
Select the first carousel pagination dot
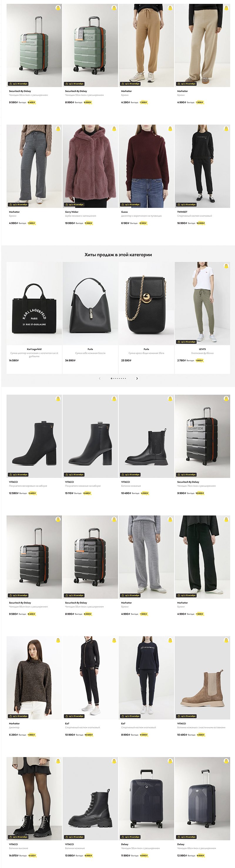point(111,378)
